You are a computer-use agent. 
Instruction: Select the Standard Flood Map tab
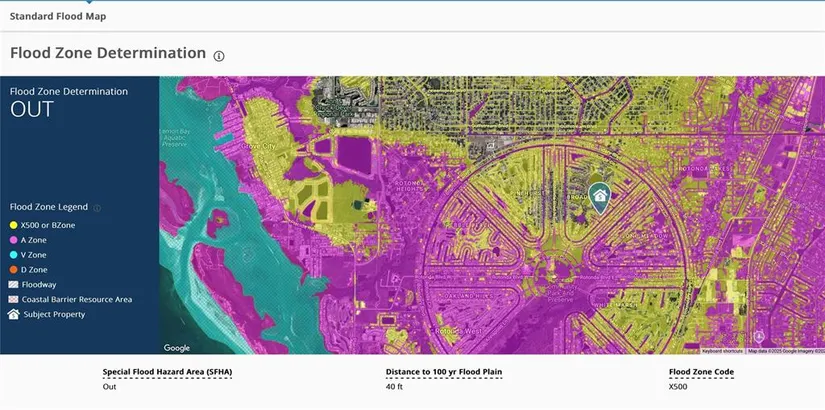(58, 16)
